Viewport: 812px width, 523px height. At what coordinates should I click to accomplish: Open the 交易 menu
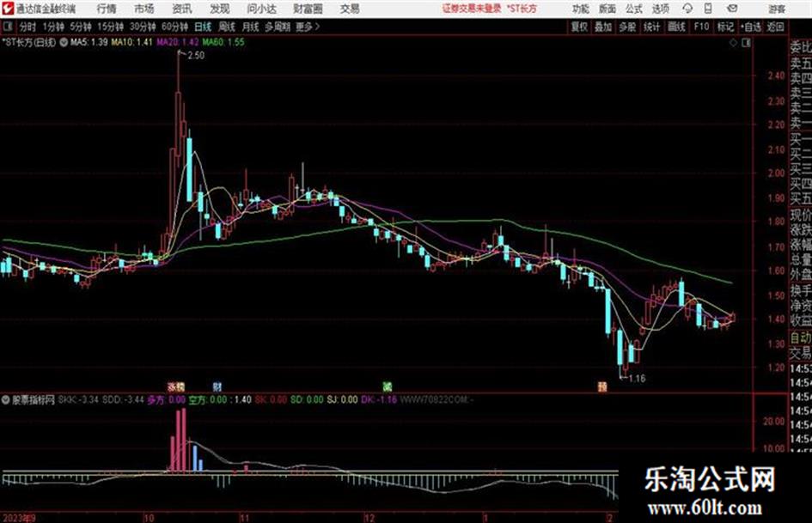pyautogui.click(x=350, y=9)
